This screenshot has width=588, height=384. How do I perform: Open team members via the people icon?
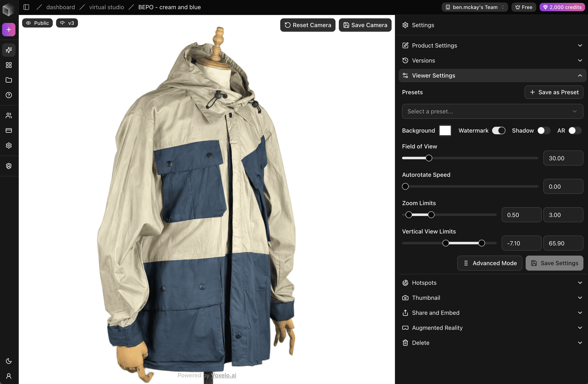tap(9, 115)
